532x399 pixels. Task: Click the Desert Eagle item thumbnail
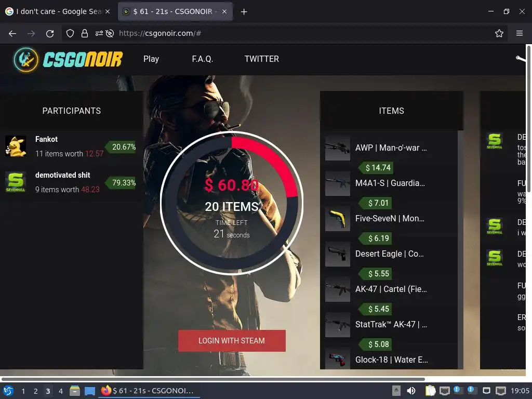(338, 254)
